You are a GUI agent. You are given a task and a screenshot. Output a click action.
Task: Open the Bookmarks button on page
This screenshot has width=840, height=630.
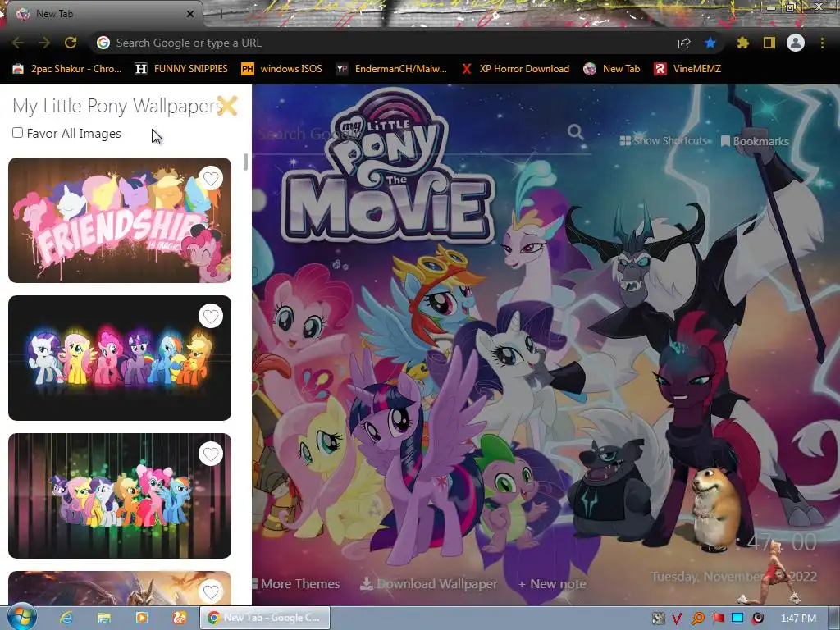(755, 141)
